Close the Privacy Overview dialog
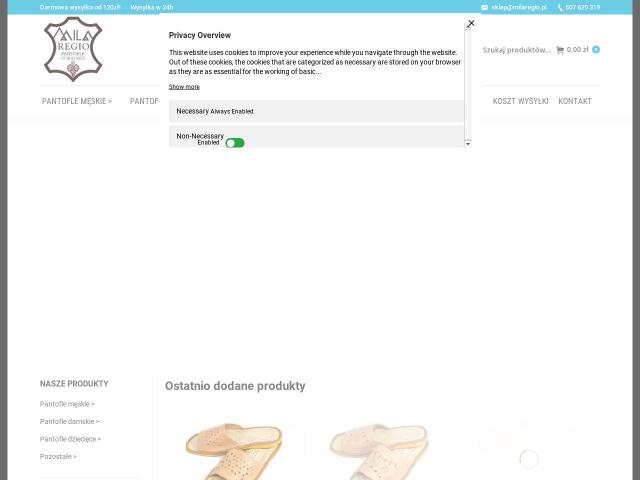 471,23
